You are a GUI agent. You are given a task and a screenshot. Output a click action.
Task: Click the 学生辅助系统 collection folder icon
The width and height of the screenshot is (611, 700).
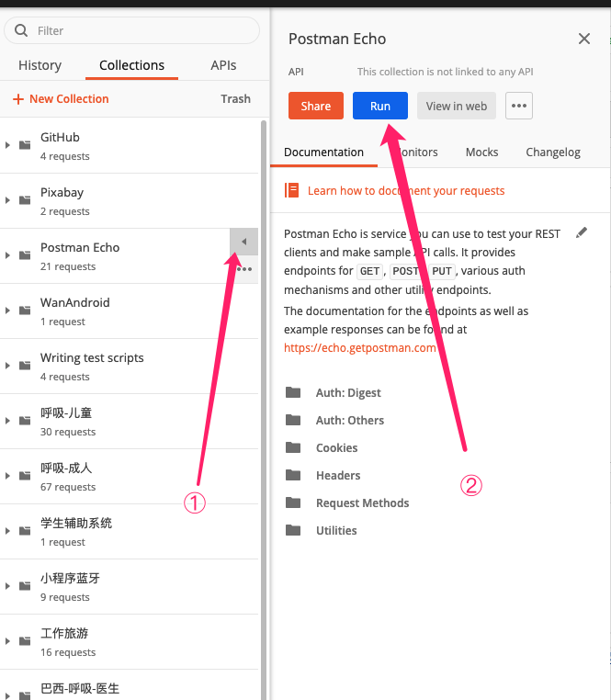[25, 531]
